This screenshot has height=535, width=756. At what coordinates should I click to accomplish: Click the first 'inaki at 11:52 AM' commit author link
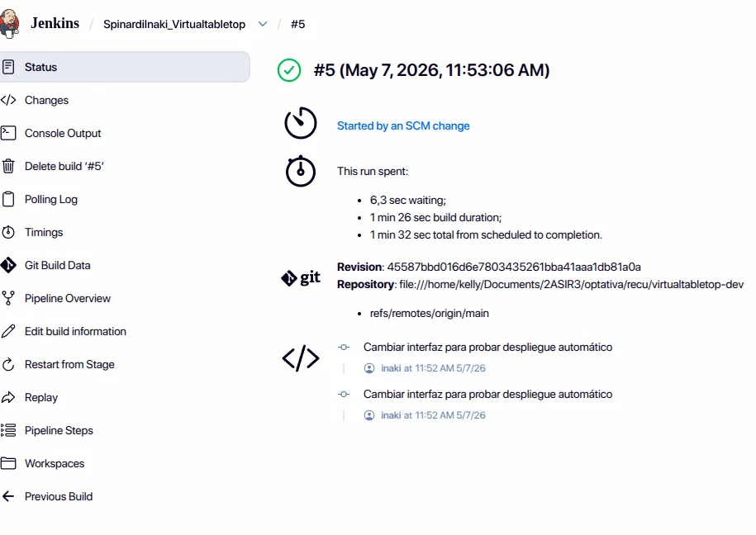tap(433, 368)
